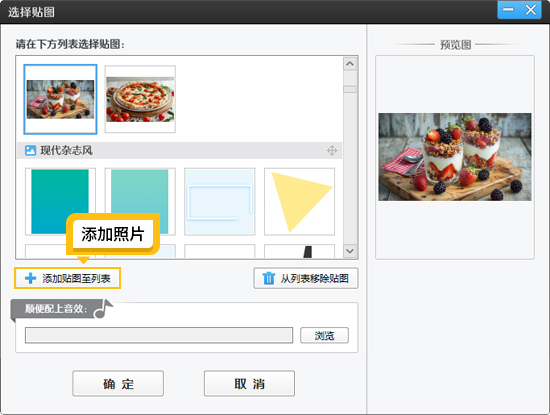Click the picture icon beside 现代杂志风
Screen dimensions: 550x415
coord(31,150)
